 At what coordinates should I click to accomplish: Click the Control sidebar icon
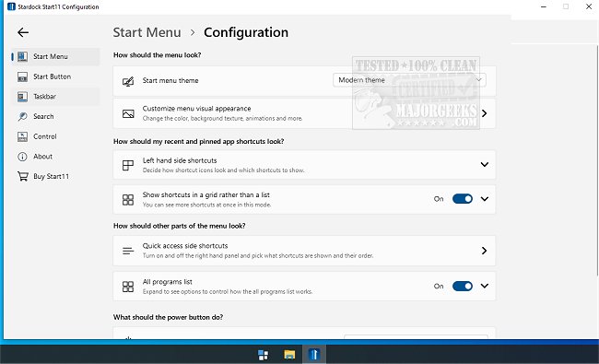pos(22,136)
